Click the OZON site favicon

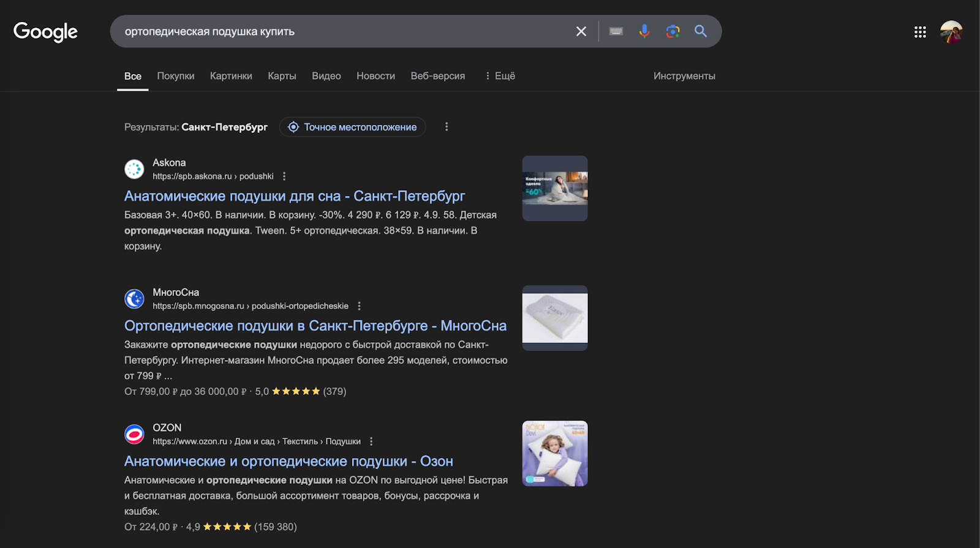click(x=134, y=434)
